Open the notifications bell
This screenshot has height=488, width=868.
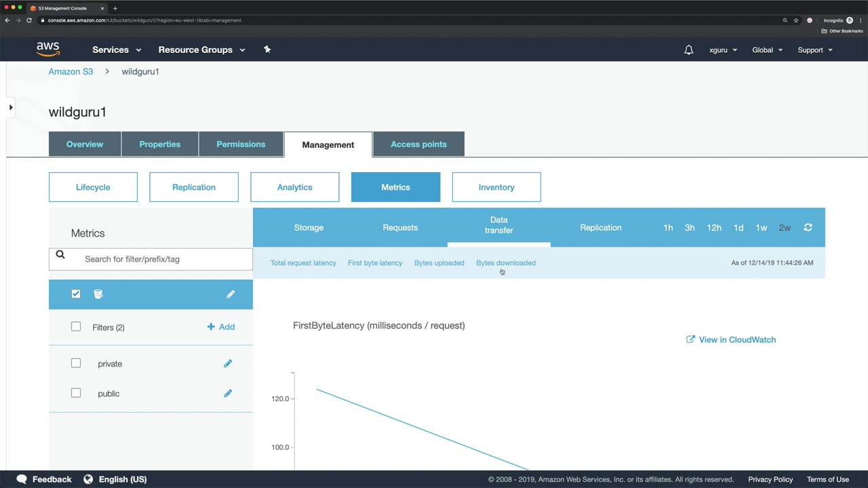[688, 49]
